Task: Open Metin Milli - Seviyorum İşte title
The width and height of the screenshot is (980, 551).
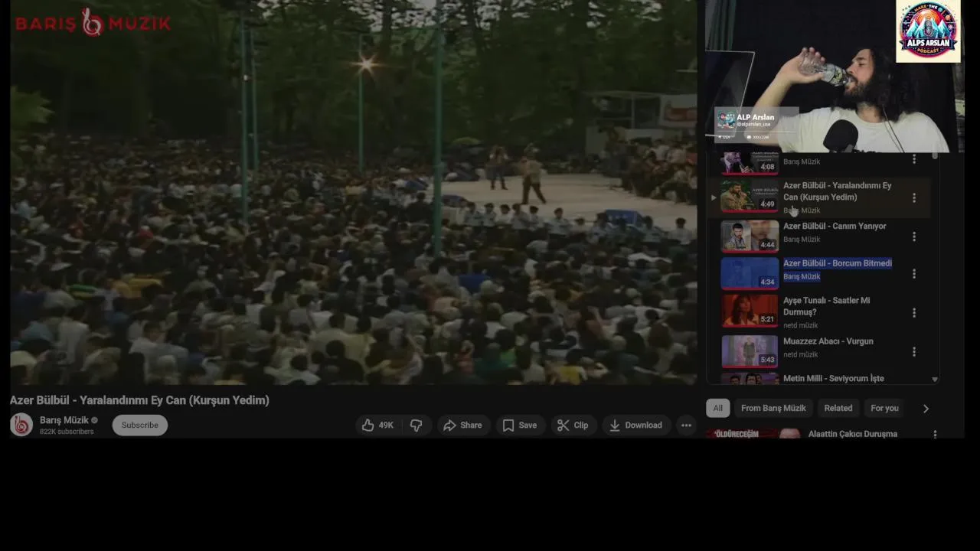Action: tap(834, 379)
